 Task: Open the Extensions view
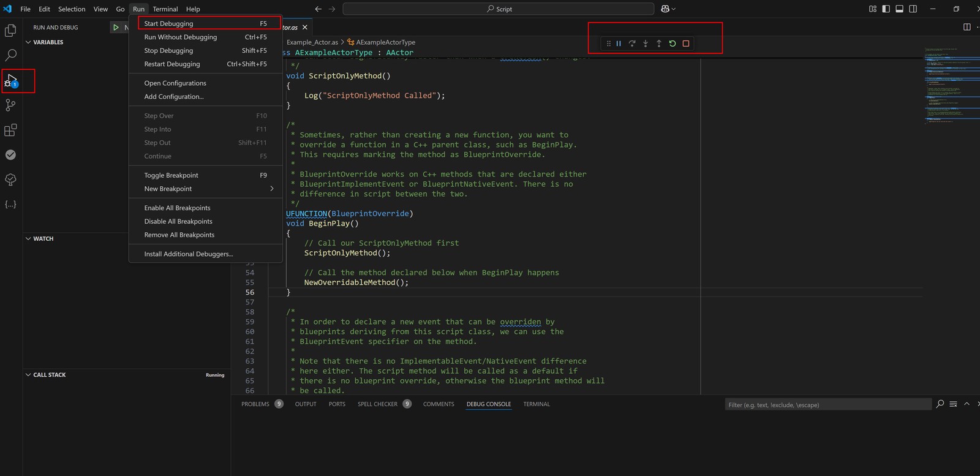point(10,130)
